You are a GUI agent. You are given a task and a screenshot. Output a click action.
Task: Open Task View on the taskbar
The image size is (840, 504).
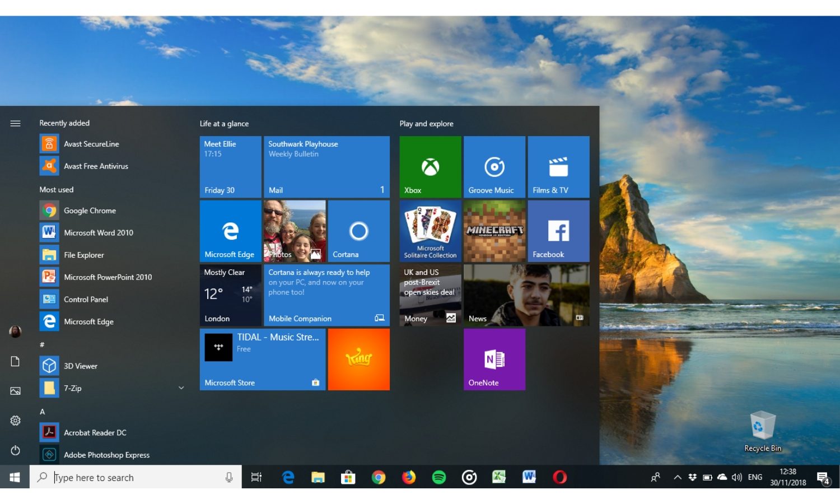(x=256, y=477)
